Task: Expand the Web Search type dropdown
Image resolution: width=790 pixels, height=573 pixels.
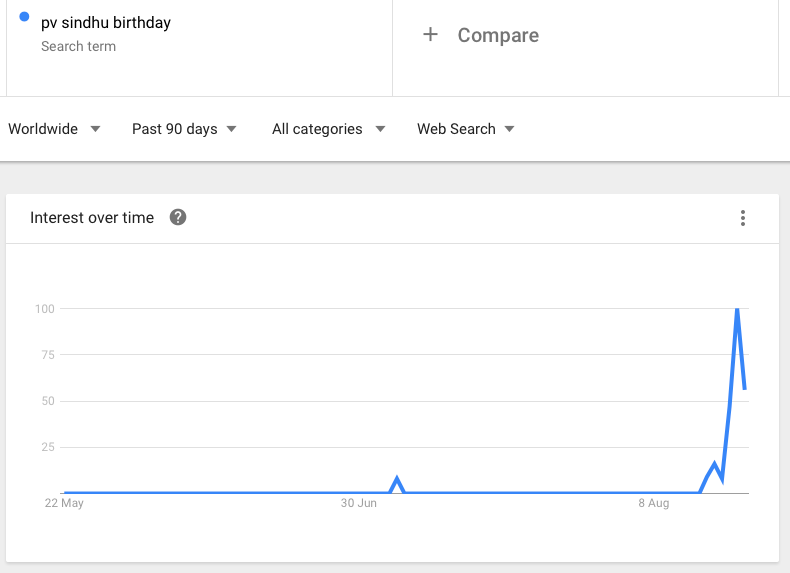Action: coord(465,129)
